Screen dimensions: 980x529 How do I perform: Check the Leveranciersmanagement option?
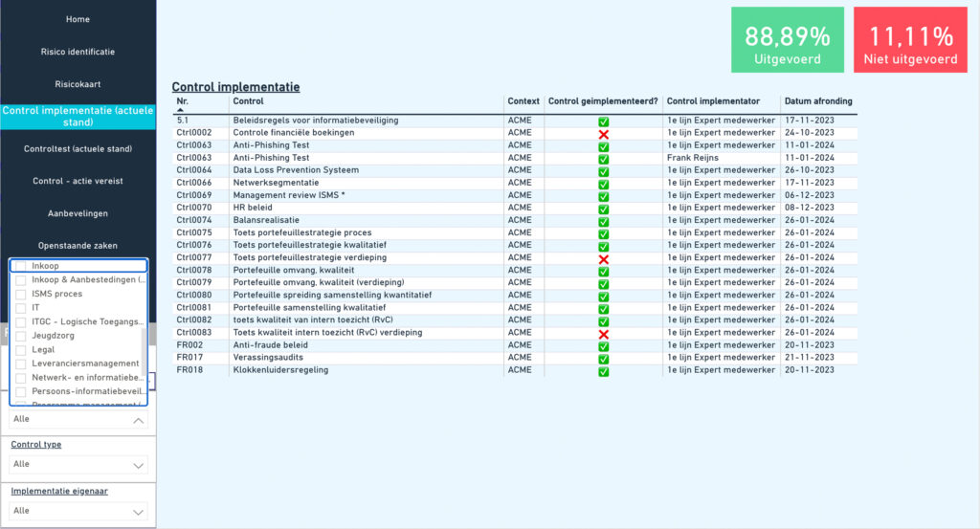tap(21, 364)
